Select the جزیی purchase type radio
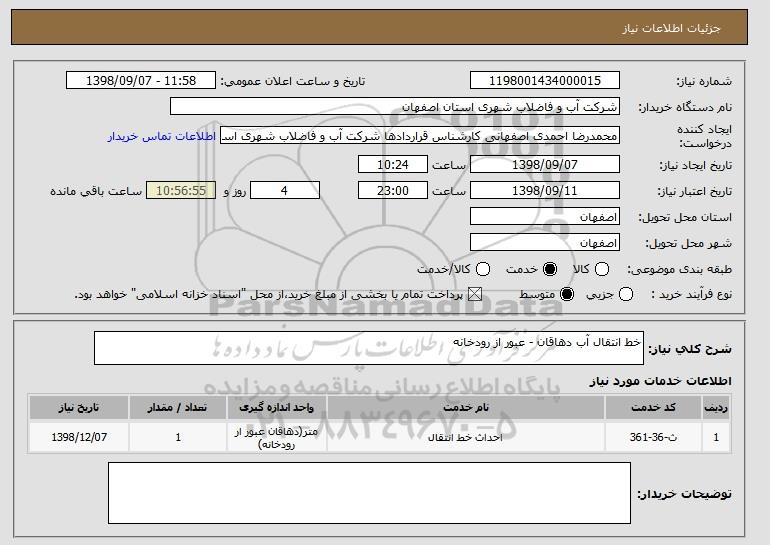 click(x=626, y=295)
